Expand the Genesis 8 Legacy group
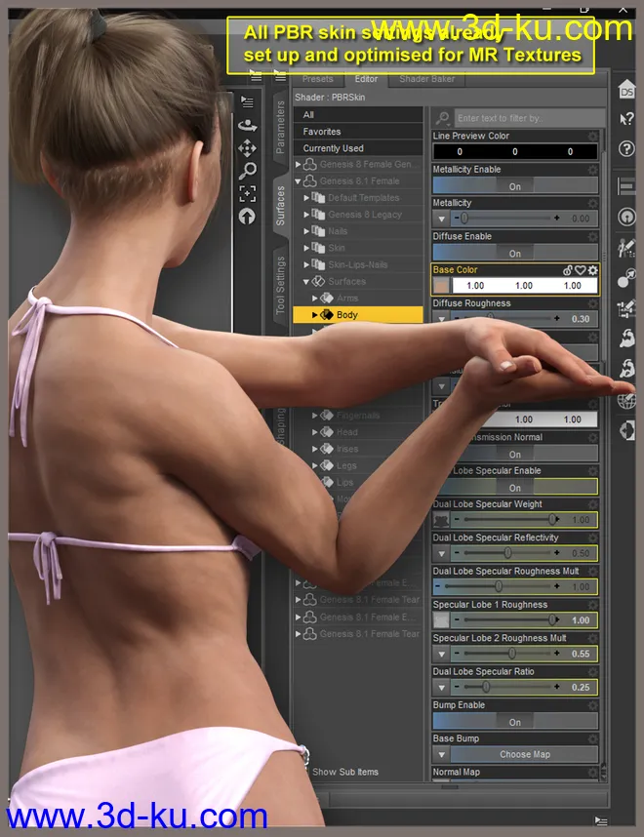Viewport: 644px width, 837px height. [306, 215]
